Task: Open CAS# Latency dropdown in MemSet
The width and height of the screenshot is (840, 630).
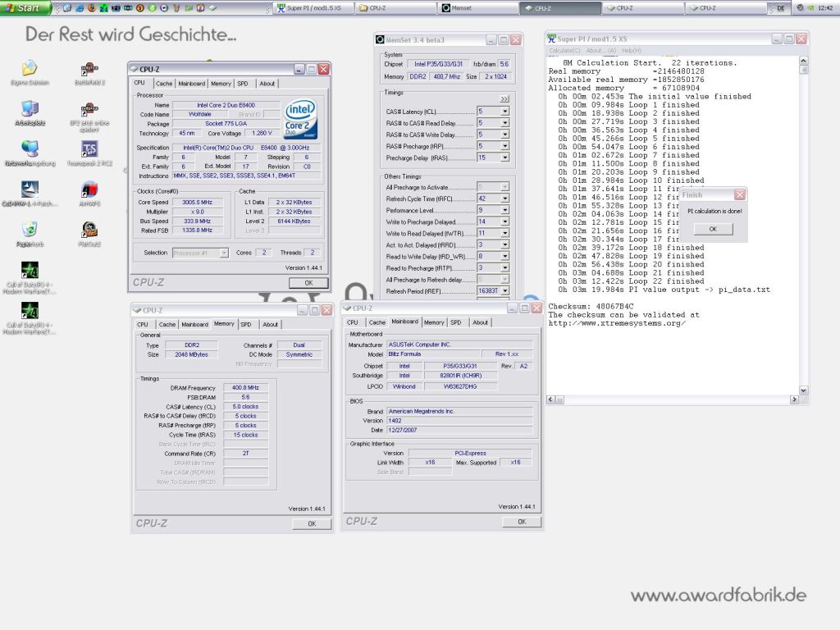Action: pos(504,112)
